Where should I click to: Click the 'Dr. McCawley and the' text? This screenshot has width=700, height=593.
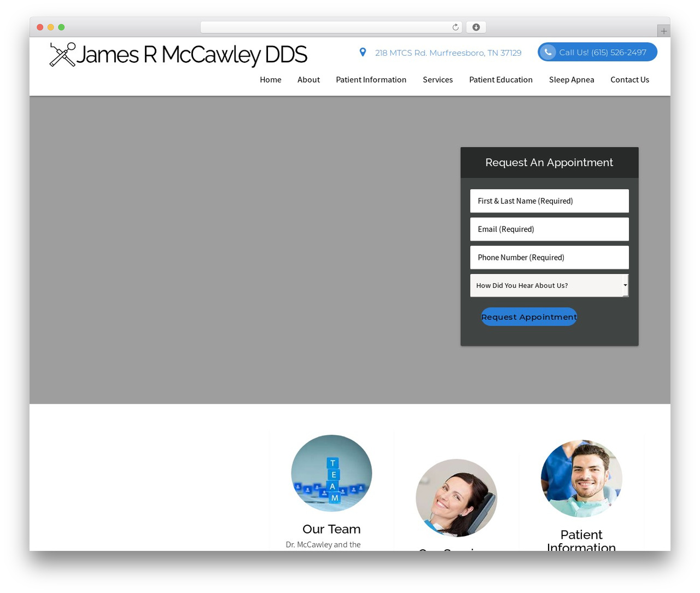(323, 544)
